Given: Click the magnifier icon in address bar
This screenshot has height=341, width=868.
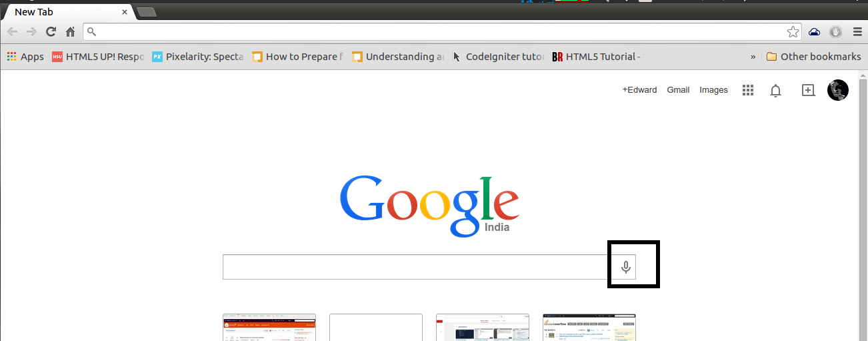Looking at the screenshot, I should (x=92, y=31).
